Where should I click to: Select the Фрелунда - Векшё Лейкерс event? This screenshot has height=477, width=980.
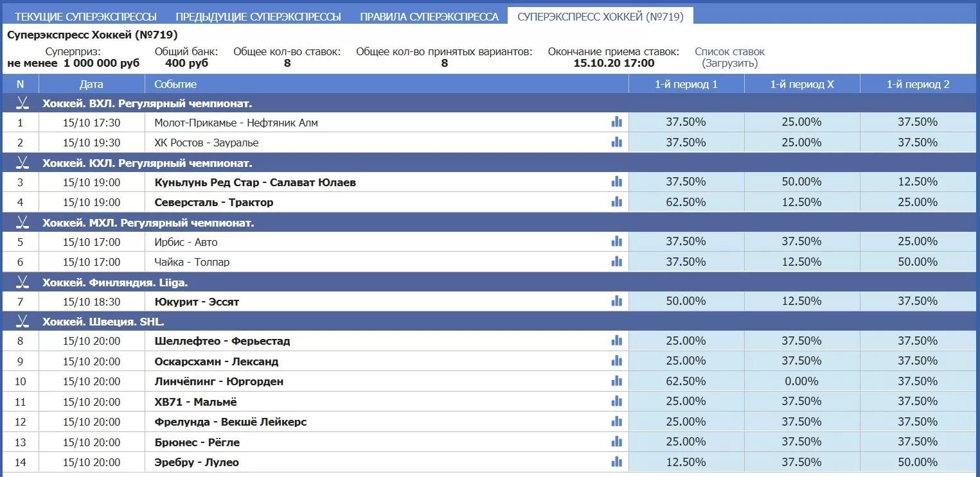(230, 422)
